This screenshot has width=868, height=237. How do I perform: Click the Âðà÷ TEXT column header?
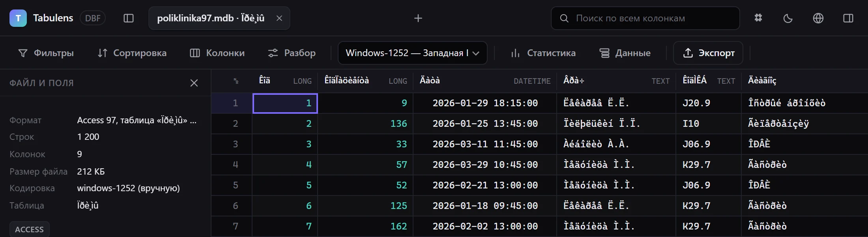(x=617, y=81)
